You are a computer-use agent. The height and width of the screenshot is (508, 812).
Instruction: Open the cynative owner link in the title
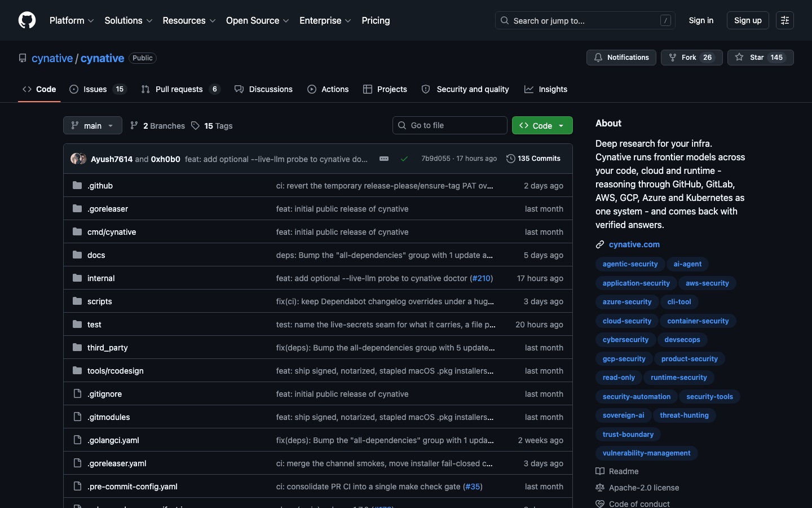(x=52, y=58)
